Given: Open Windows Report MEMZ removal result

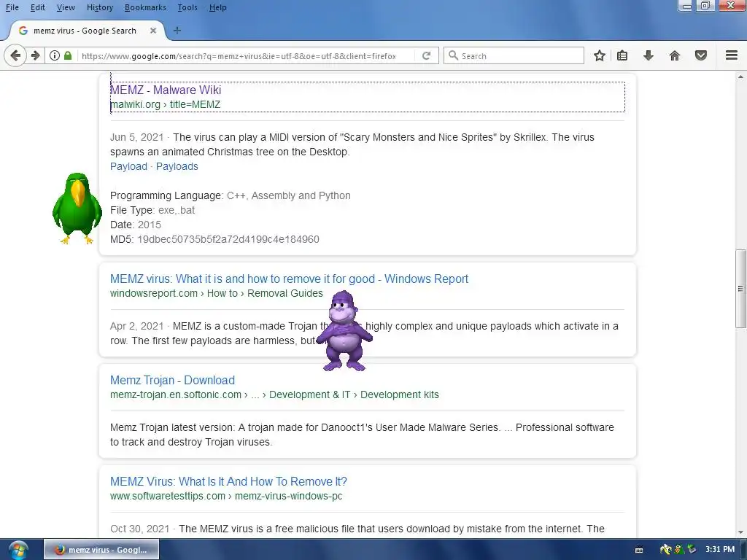Looking at the screenshot, I should pyautogui.click(x=289, y=279).
